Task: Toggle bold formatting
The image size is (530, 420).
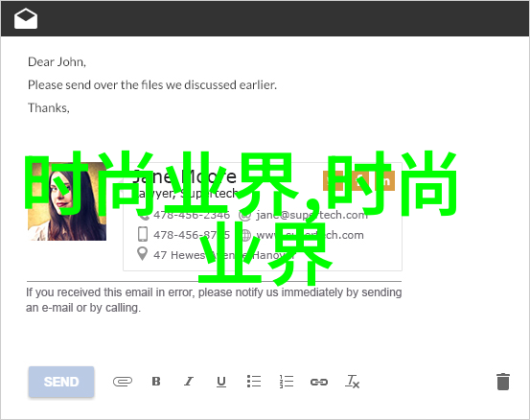Action: 156,382
